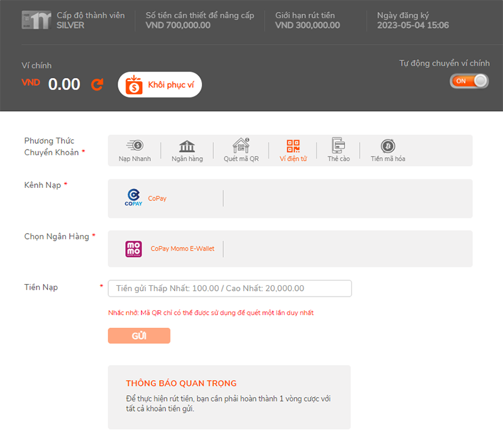
Task: Choose the Quét mã QR house icon
Action: click(241, 146)
